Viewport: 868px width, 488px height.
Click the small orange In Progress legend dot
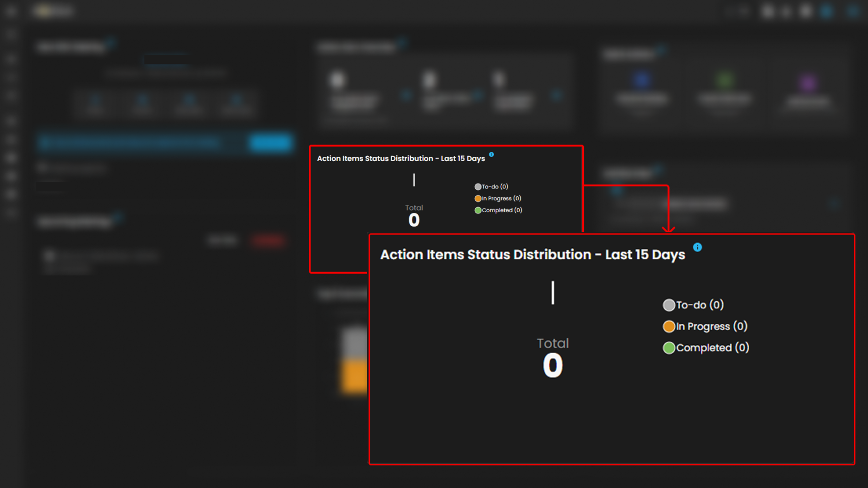tap(478, 199)
